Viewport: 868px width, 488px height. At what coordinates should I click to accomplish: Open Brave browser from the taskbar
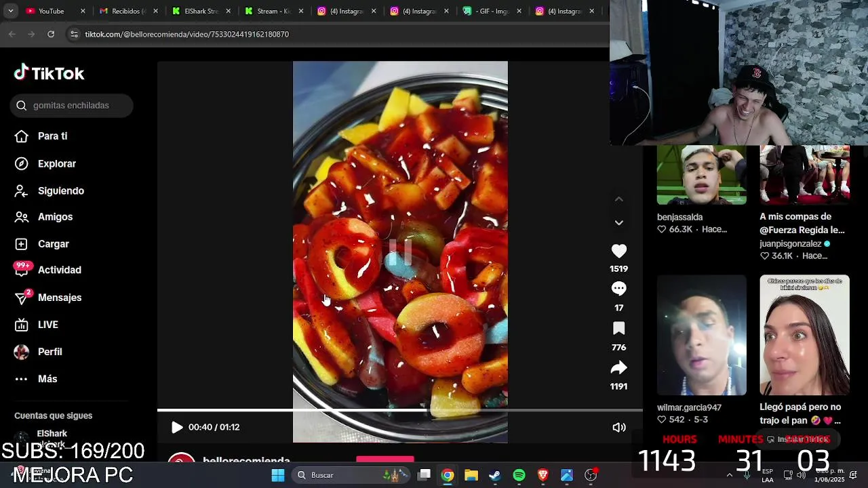[542, 475]
